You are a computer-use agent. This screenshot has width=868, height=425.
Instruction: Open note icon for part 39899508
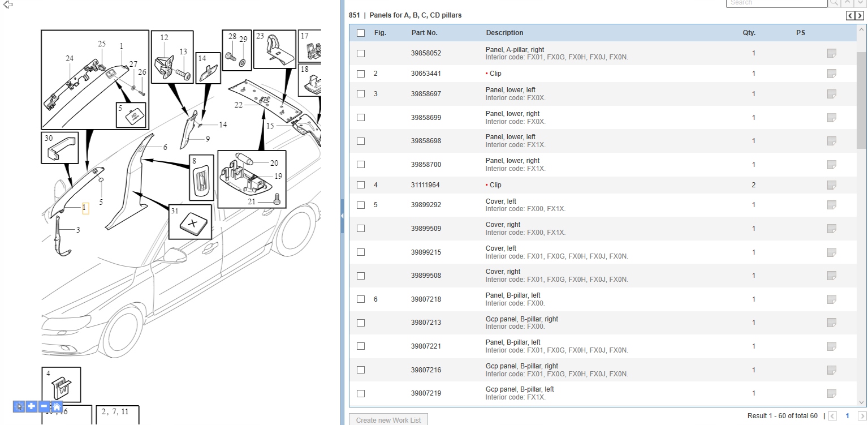point(831,276)
